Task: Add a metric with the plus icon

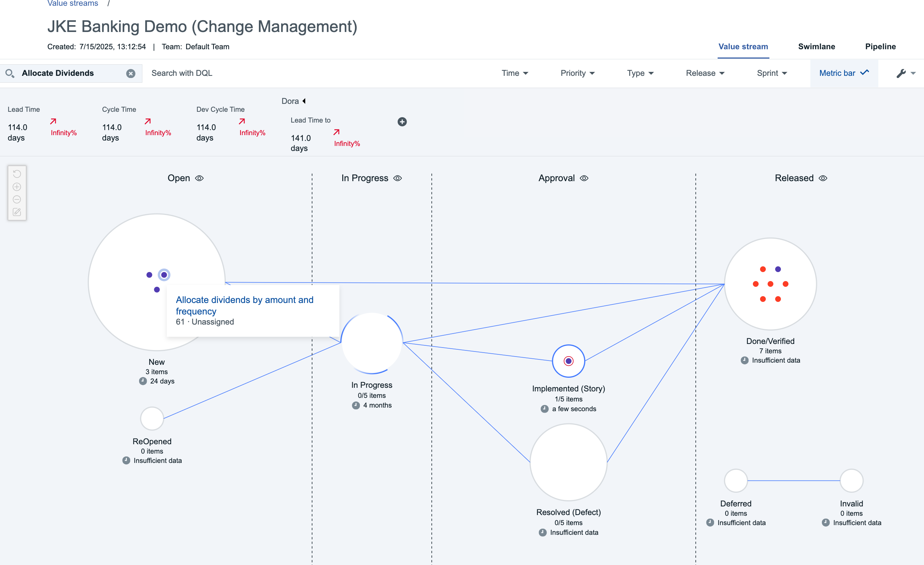Action: point(402,121)
